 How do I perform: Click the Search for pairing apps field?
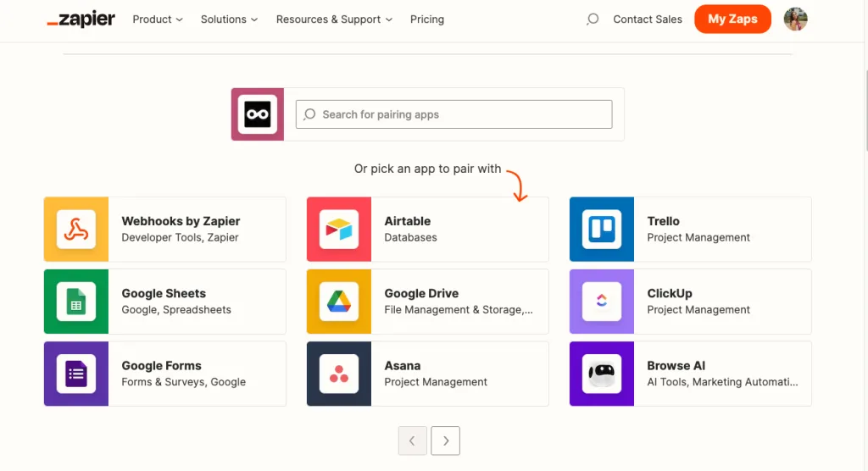(453, 114)
